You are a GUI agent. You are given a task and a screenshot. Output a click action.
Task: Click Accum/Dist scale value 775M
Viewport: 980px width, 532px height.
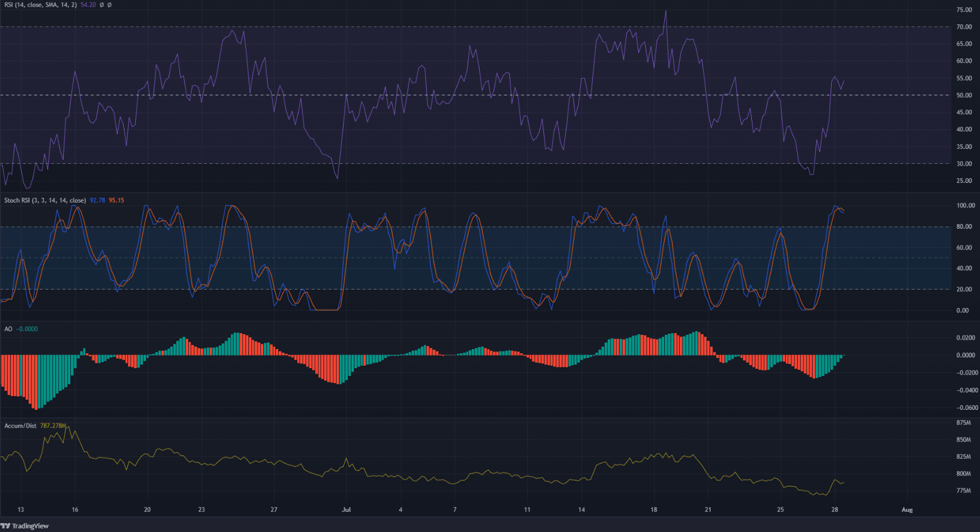tap(963, 491)
